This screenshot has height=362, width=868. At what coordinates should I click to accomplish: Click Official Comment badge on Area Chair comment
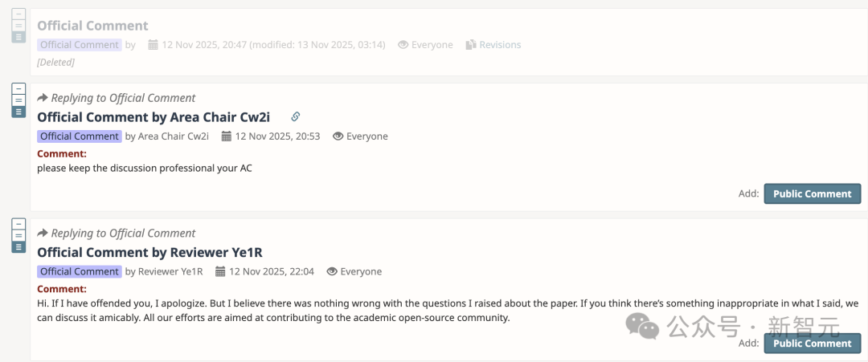coord(79,136)
